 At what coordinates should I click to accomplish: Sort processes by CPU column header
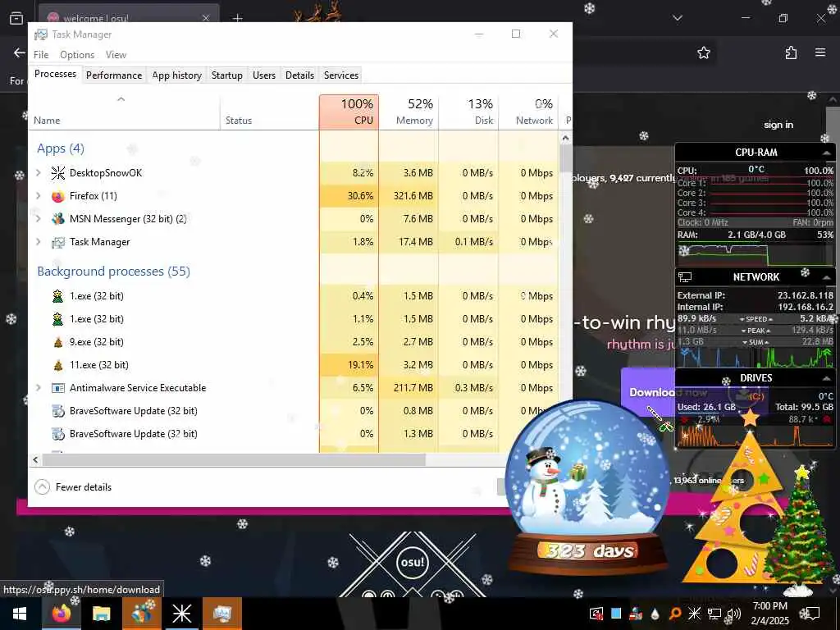(x=349, y=112)
